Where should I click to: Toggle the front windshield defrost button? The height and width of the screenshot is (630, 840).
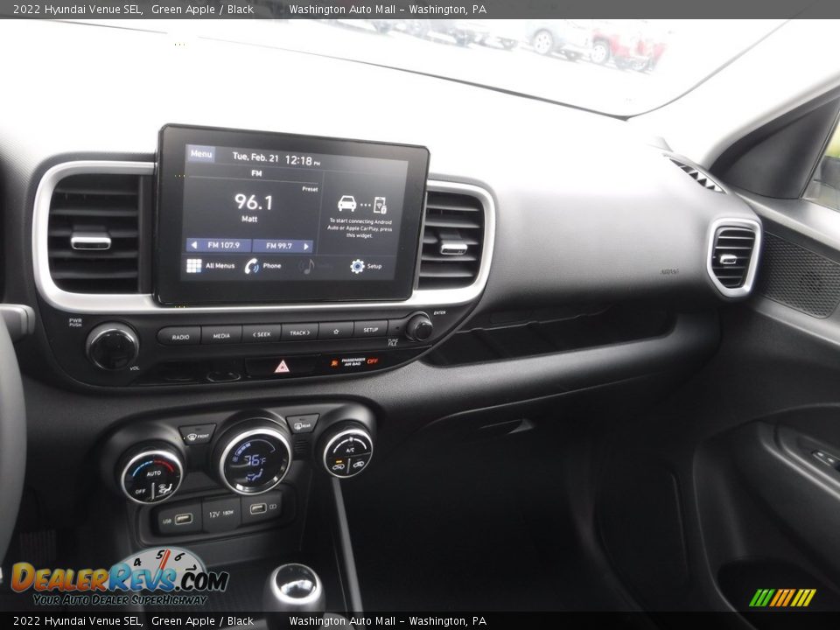[198, 435]
